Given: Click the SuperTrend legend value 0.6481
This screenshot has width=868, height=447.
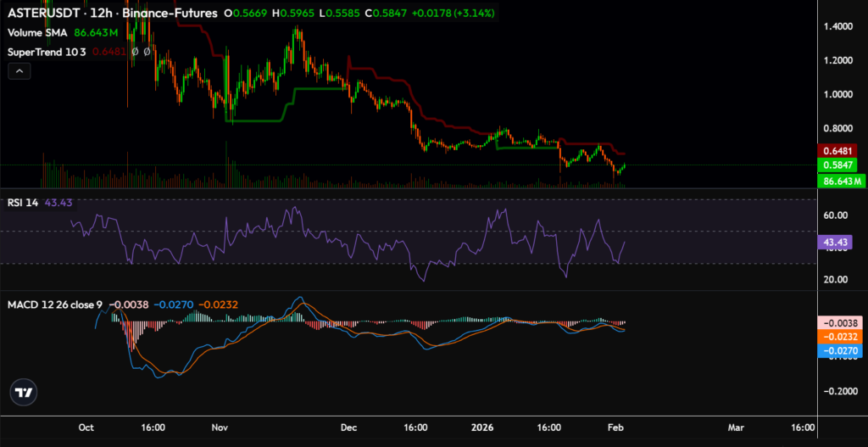Looking at the screenshot, I should point(108,52).
